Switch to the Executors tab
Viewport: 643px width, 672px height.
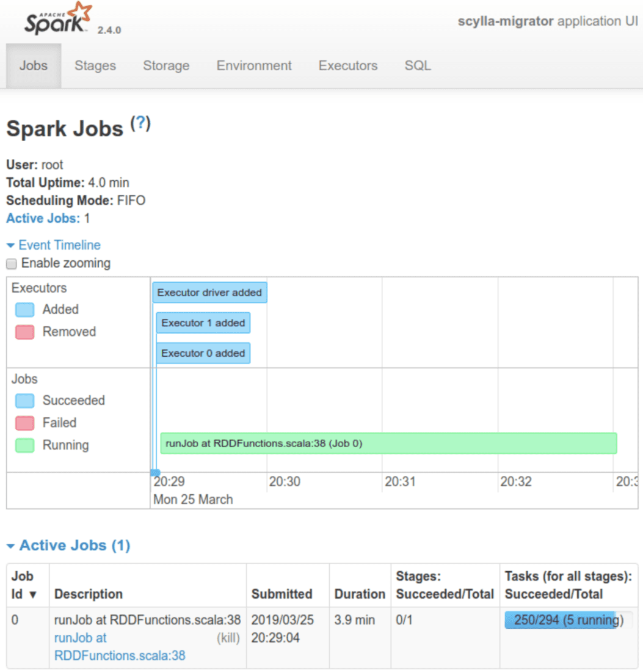point(347,65)
